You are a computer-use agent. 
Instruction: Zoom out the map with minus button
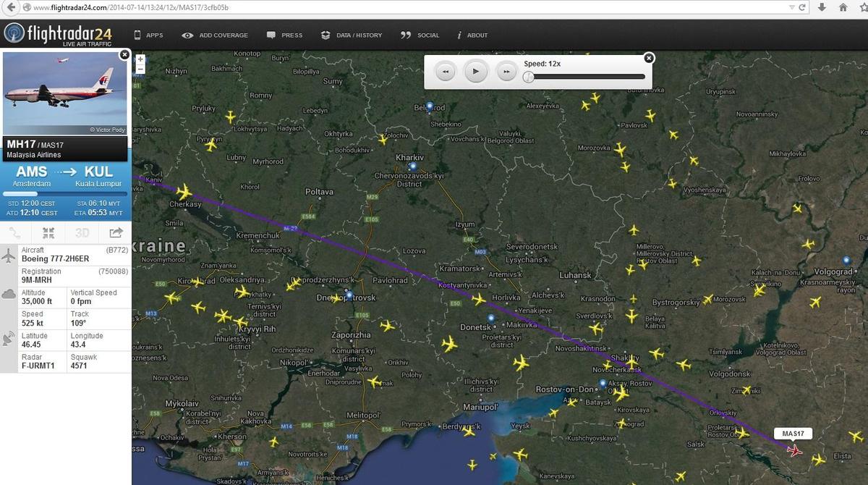(x=140, y=69)
